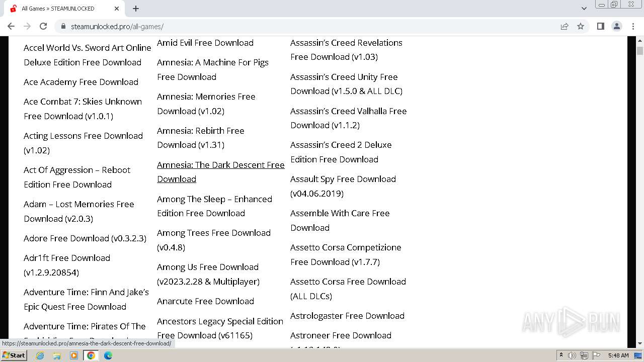This screenshot has height=362, width=644.
Task: Open Assault Spy Free Download link
Action: pos(343,186)
